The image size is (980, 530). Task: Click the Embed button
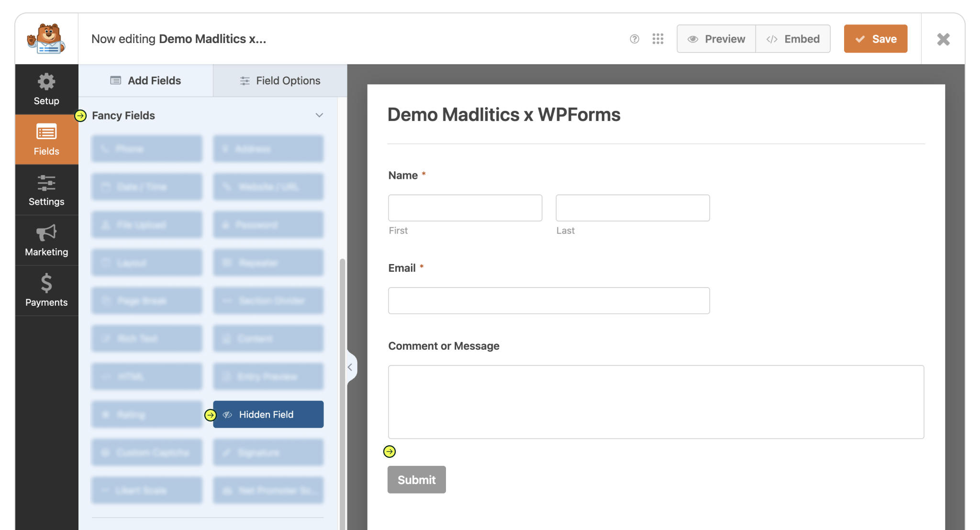(793, 39)
